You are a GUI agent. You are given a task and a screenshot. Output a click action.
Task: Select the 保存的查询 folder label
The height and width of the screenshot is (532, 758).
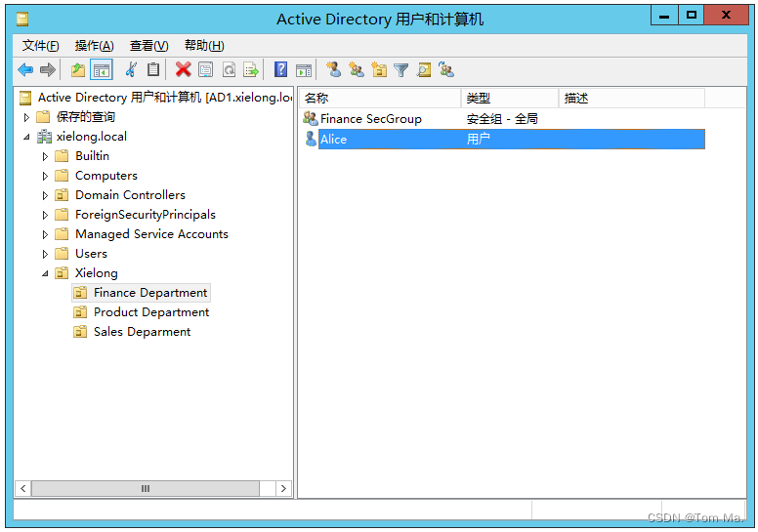(86, 117)
